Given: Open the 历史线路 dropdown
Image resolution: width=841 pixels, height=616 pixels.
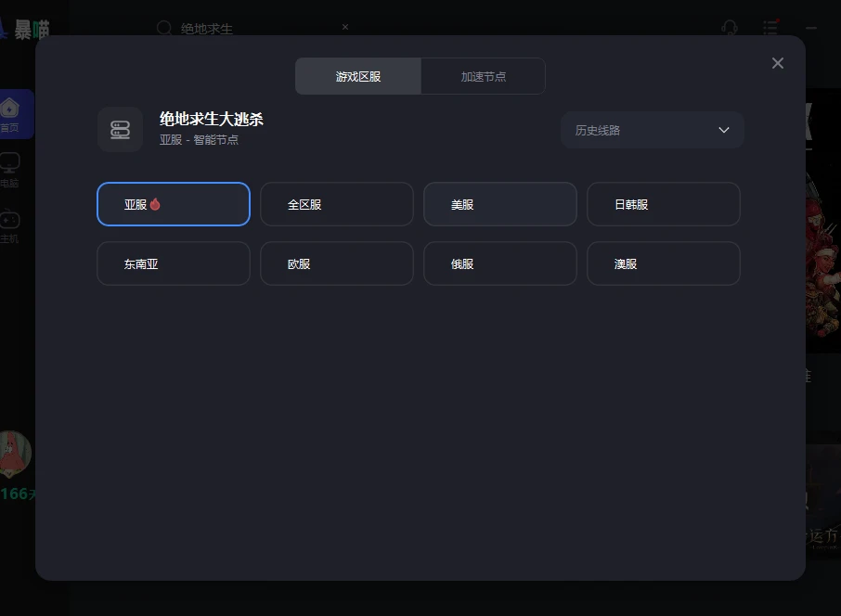Looking at the screenshot, I should [x=653, y=130].
